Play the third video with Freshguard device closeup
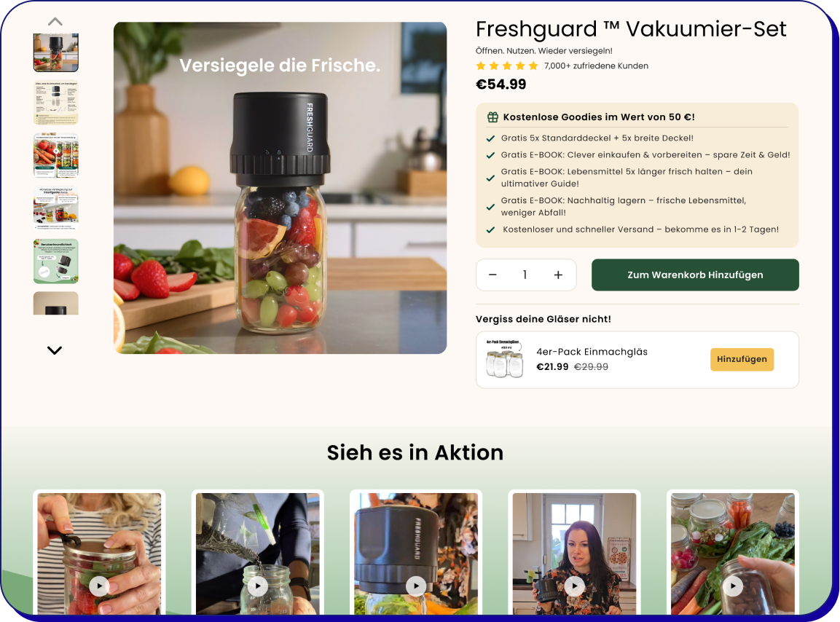The height and width of the screenshot is (622, 840). [416, 586]
